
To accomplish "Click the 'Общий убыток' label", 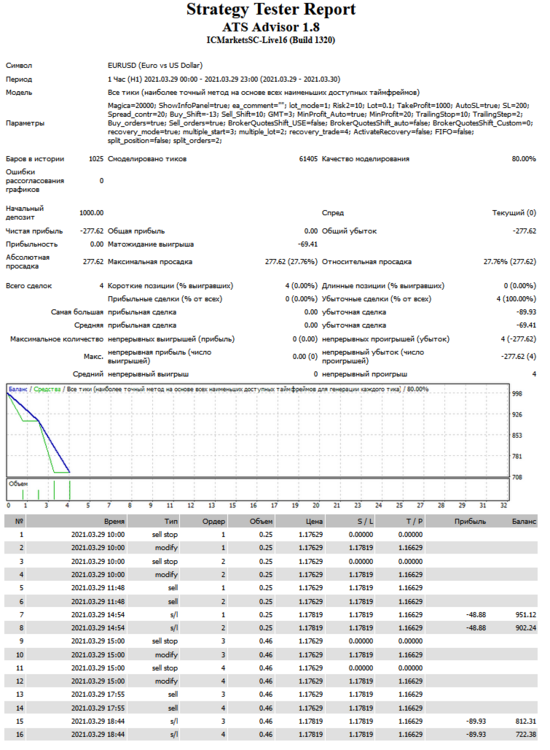I will (349, 231).
